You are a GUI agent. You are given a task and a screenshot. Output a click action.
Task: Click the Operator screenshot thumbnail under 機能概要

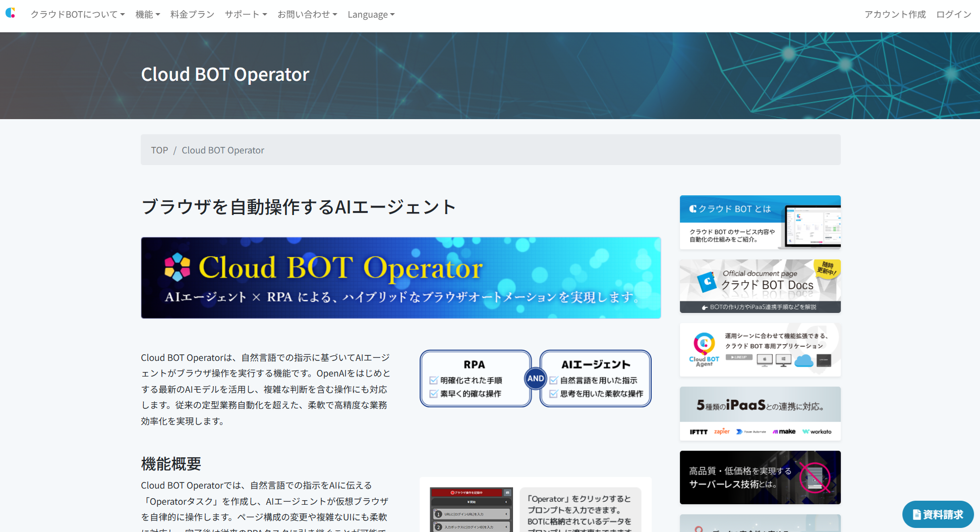(x=471, y=509)
